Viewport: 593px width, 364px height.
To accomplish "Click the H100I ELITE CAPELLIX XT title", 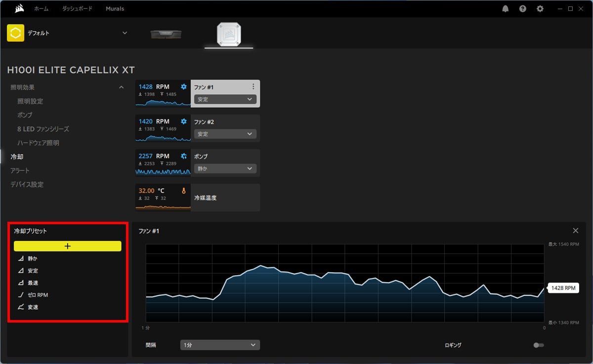I will tap(71, 70).
